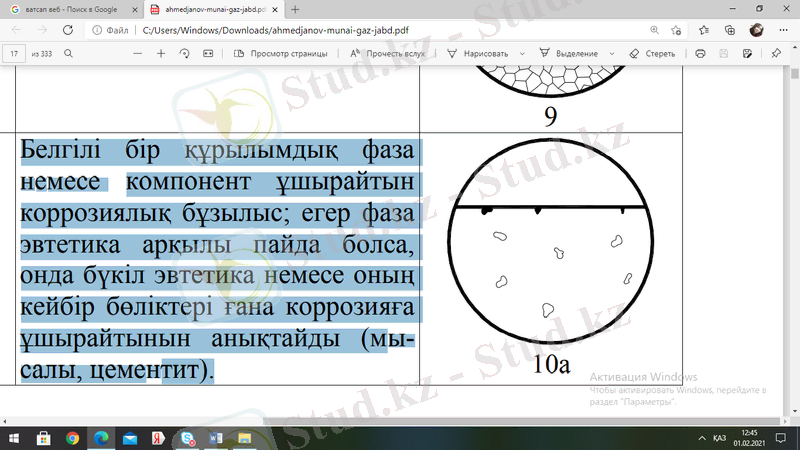Open zoom magnifier in address bar
This screenshot has width=800, height=450.
[654, 30]
